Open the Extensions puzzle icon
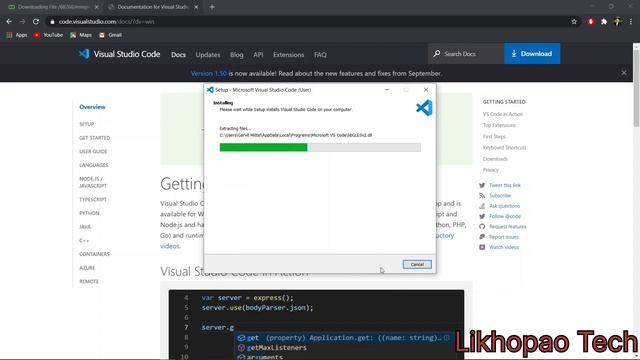This screenshot has height=360, width=640. (604, 22)
